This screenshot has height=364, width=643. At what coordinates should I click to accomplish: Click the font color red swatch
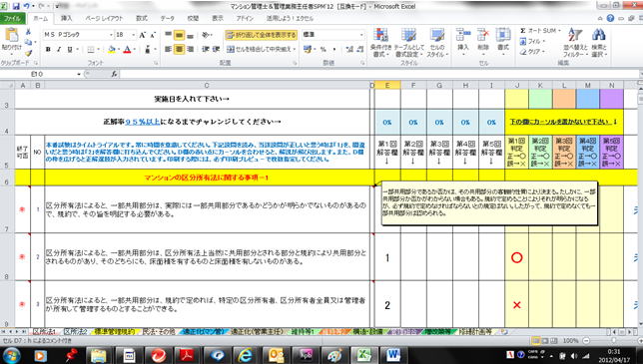[127, 50]
